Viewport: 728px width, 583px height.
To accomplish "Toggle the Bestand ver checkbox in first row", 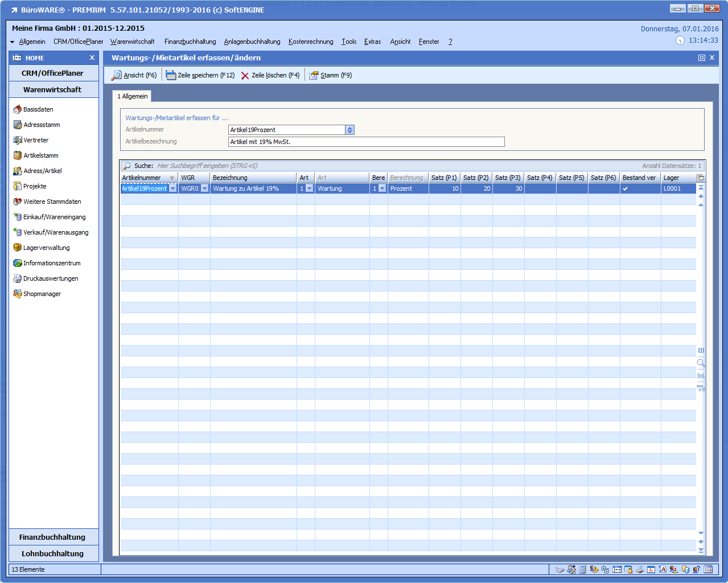I will click(625, 188).
